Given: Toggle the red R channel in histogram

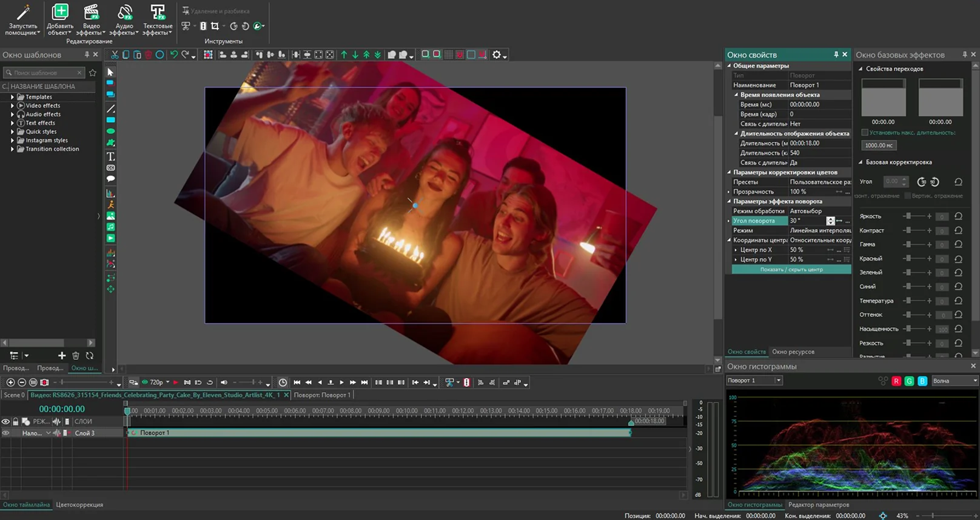Looking at the screenshot, I should (896, 381).
